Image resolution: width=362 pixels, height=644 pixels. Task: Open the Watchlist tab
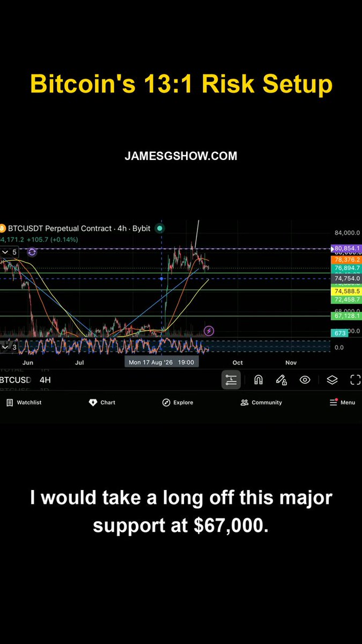click(24, 402)
